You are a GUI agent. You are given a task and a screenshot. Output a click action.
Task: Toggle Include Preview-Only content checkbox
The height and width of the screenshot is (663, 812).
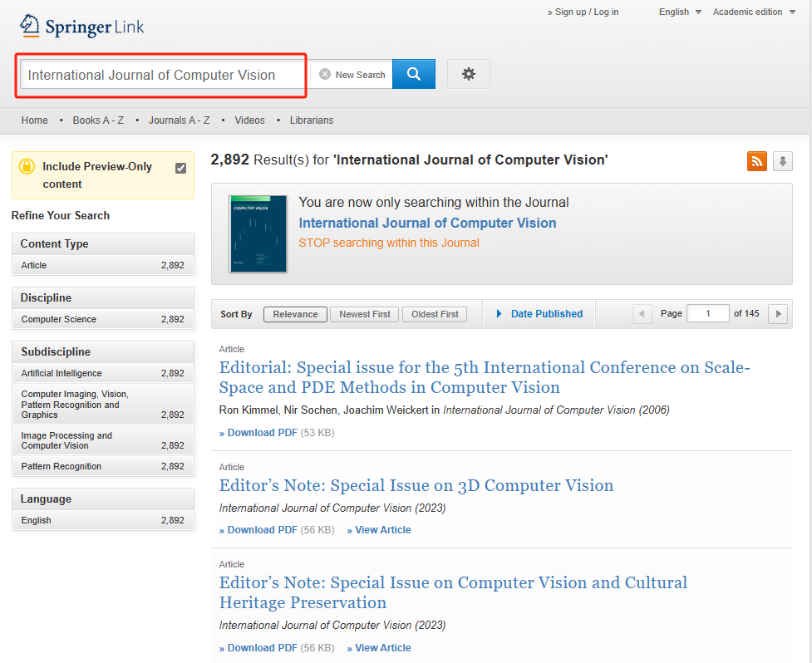pos(180,168)
